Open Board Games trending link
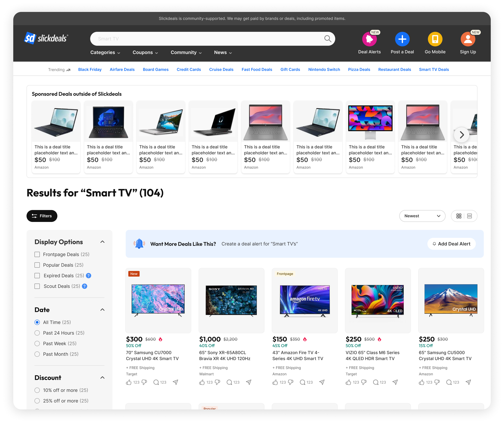504x424 pixels. click(x=155, y=69)
